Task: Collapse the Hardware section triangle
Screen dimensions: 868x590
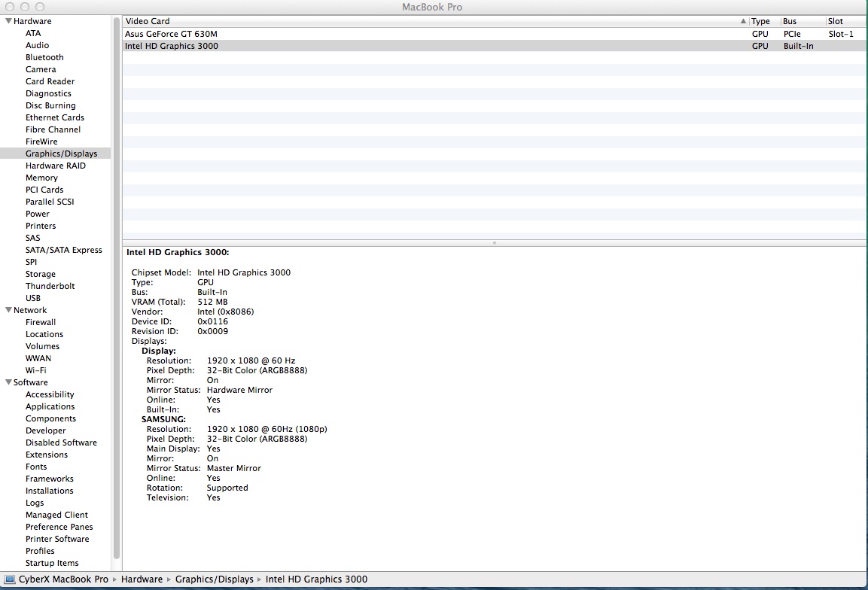Action: click(8, 21)
